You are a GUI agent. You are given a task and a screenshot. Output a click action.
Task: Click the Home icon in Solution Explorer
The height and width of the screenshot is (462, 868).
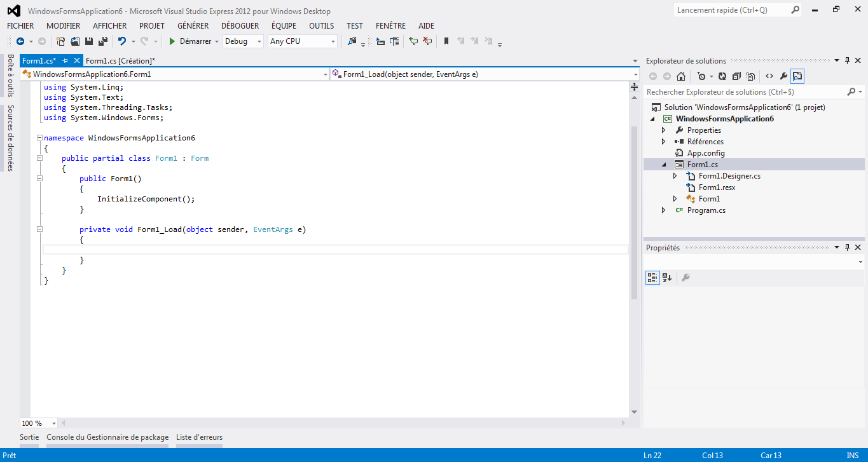pyautogui.click(x=681, y=76)
